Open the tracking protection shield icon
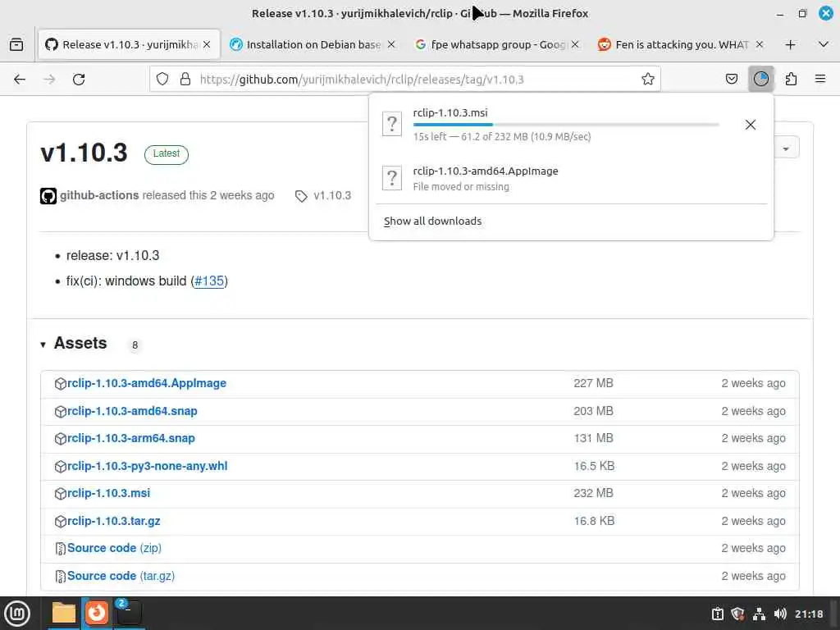 pyautogui.click(x=162, y=80)
